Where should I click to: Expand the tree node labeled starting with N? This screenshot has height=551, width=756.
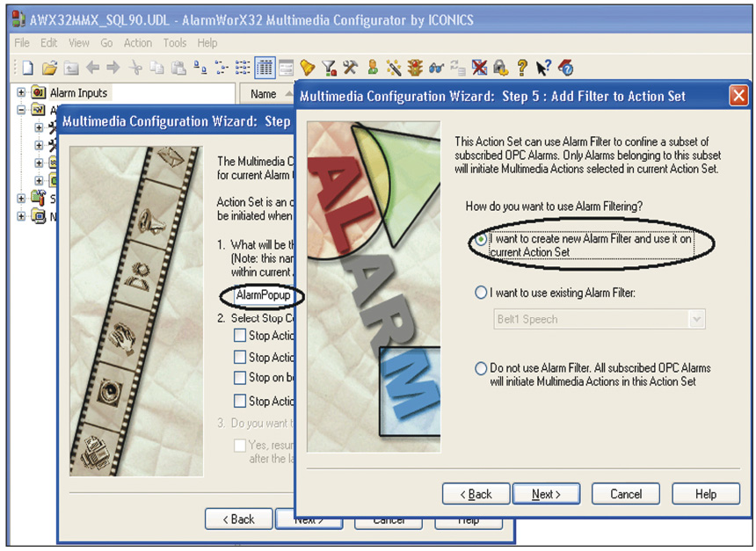coord(21,216)
